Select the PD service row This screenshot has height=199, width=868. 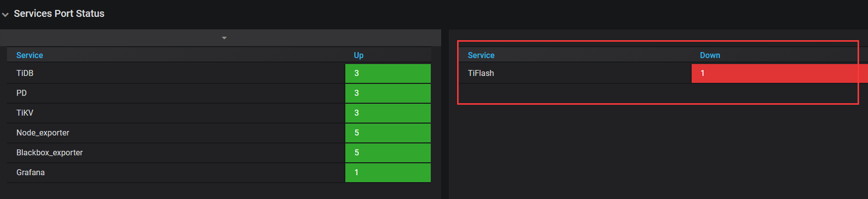tap(219, 93)
